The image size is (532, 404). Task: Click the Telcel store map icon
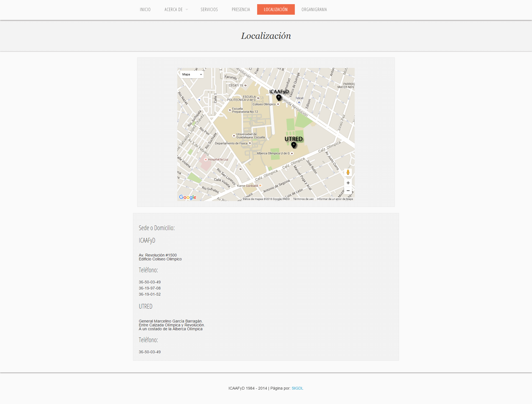point(299,102)
